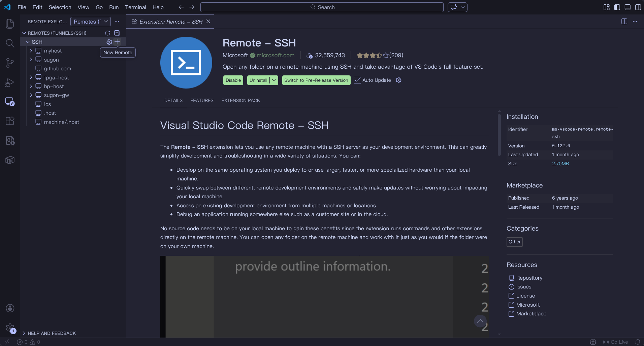This screenshot has height=346, width=644.
Task: Click the top Search command box
Action: click(322, 7)
